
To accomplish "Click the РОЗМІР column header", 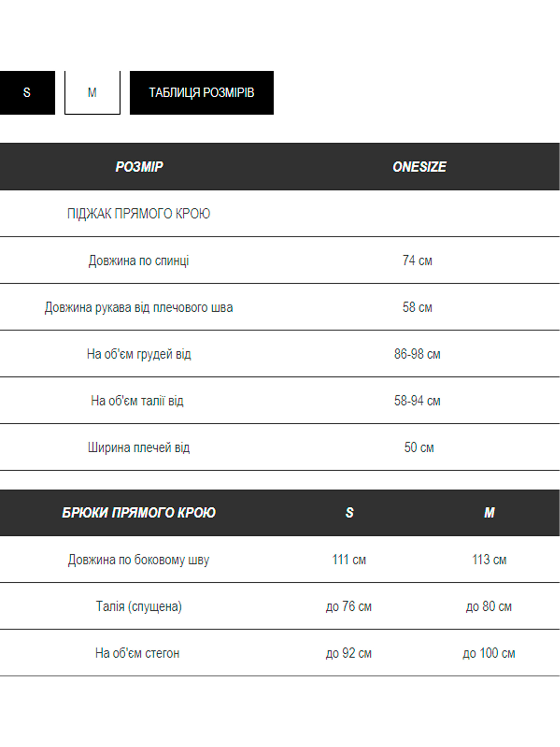I will [x=139, y=167].
